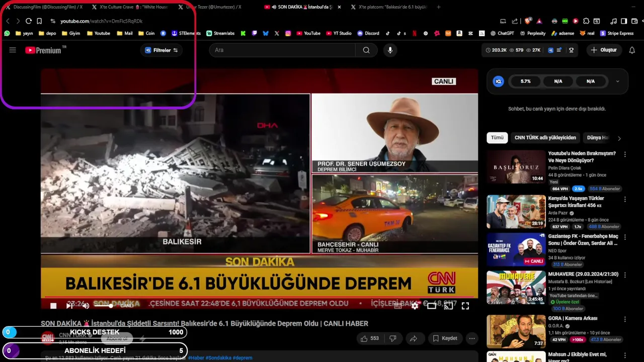The width and height of the screenshot is (644, 362).
Task: Cast the video to a device
Action: point(448,306)
